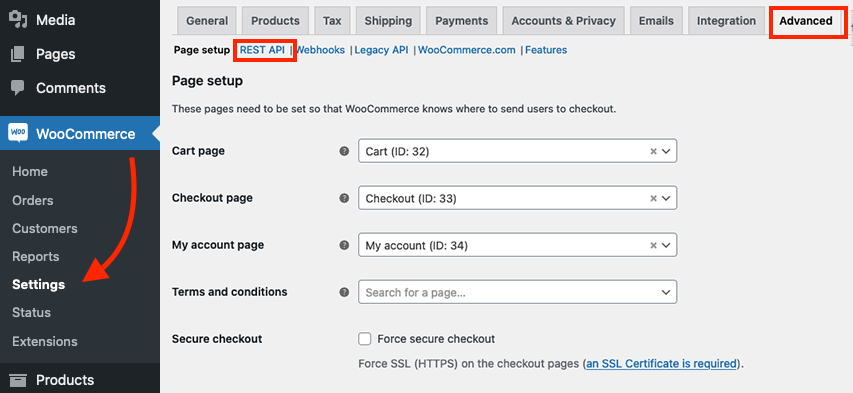Image resolution: width=853 pixels, height=393 pixels.
Task: Open the Cart page dropdown
Action: 517,151
